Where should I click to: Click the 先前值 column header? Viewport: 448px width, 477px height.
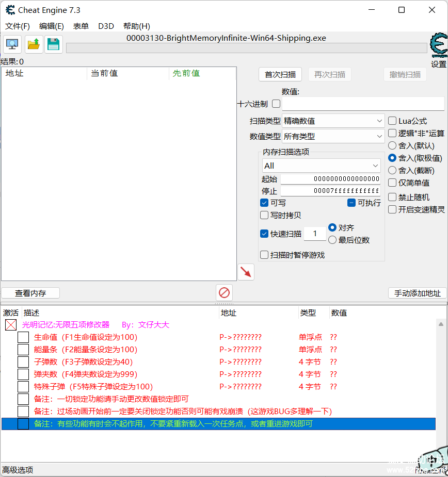click(202, 73)
